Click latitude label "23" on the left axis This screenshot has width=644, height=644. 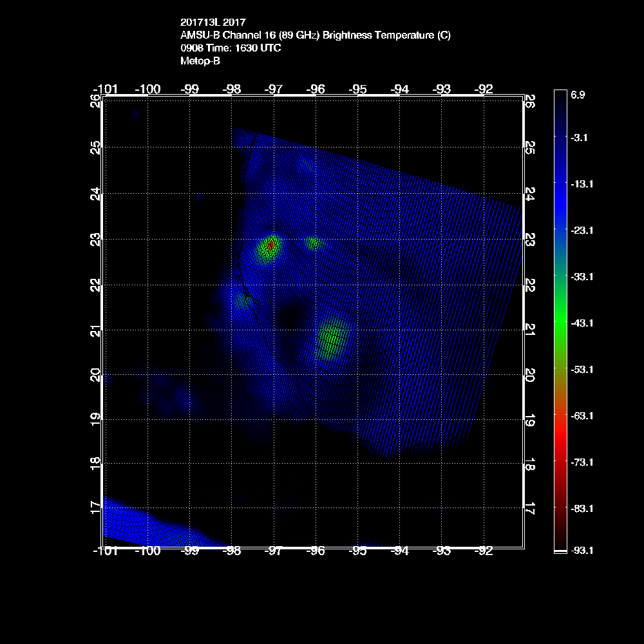click(95, 240)
